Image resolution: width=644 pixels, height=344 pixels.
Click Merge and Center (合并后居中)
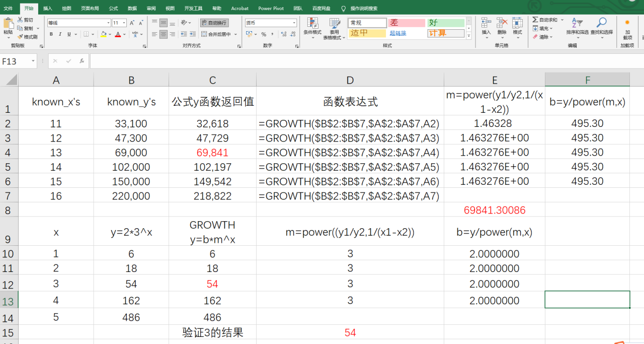pos(216,34)
